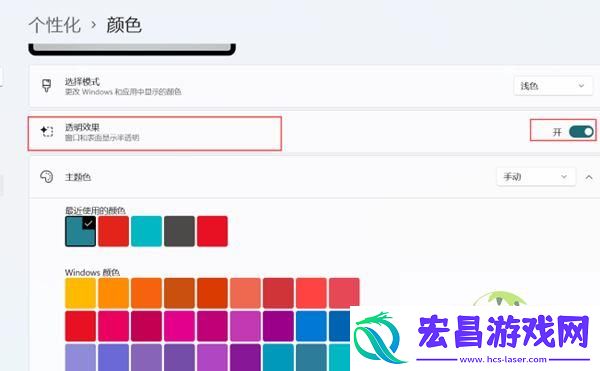The height and width of the screenshot is (371, 600).
Task: Choose the eighth third-row slate teal swatch
Action: [x=311, y=358]
